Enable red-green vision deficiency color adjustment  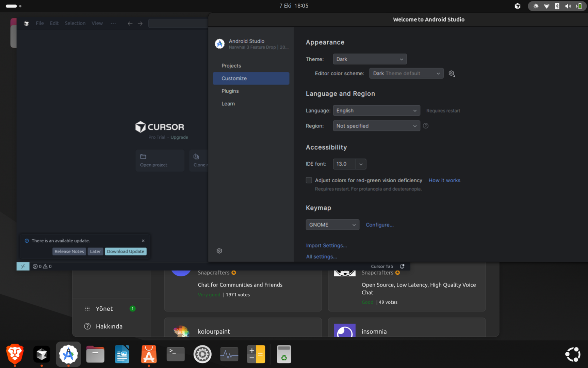tap(309, 180)
